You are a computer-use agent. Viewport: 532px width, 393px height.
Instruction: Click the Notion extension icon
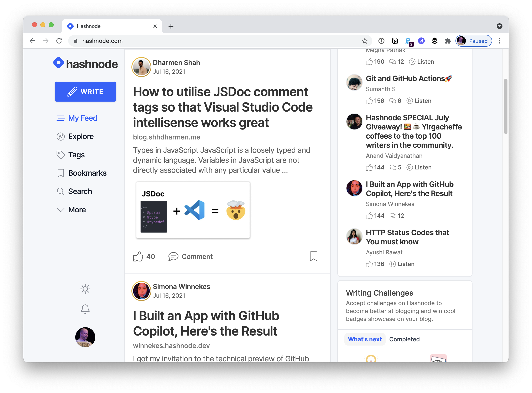click(395, 41)
